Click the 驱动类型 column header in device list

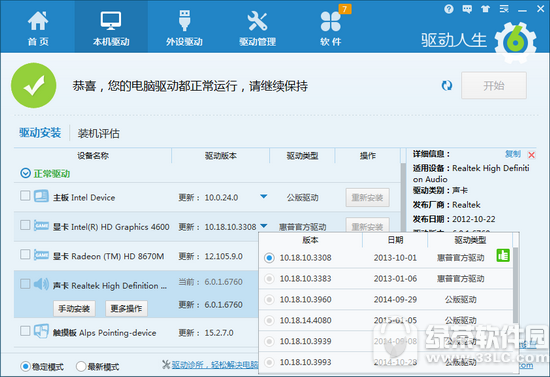click(302, 156)
